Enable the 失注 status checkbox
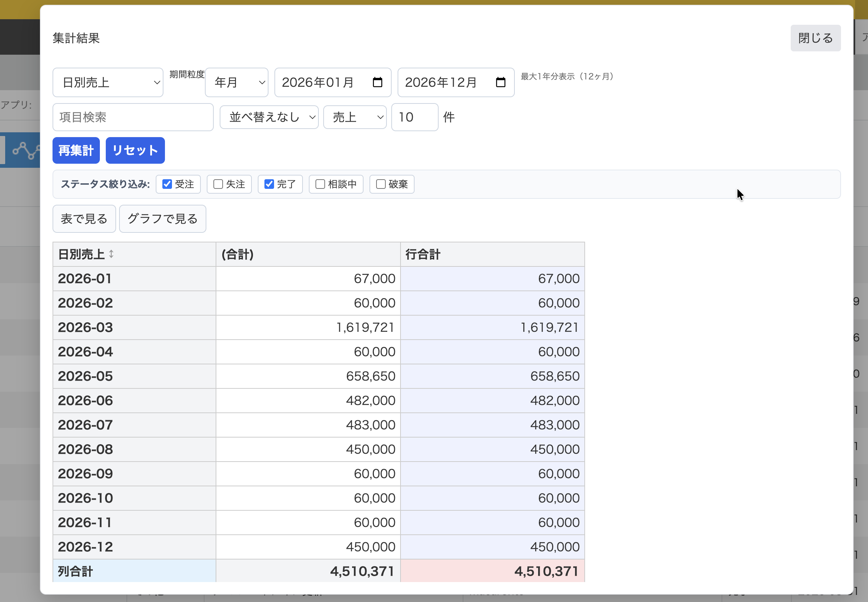 point(218,184)
